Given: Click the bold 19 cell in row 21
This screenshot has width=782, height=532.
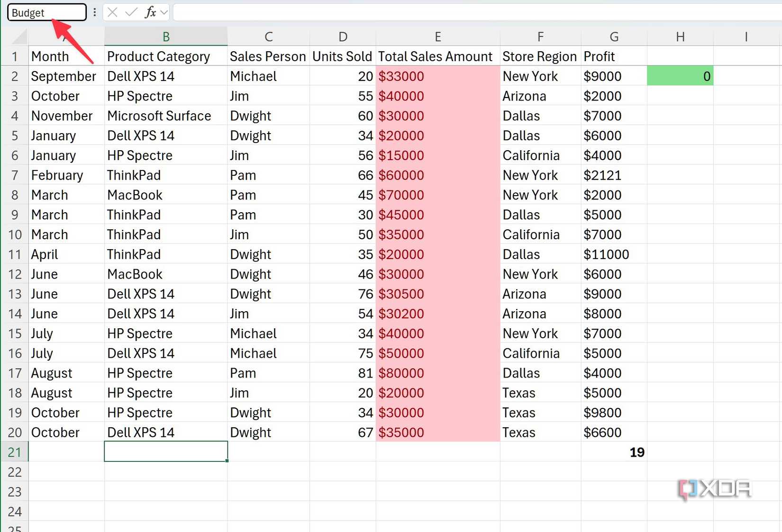Looking at the screenshot, I should click(614, 452).
